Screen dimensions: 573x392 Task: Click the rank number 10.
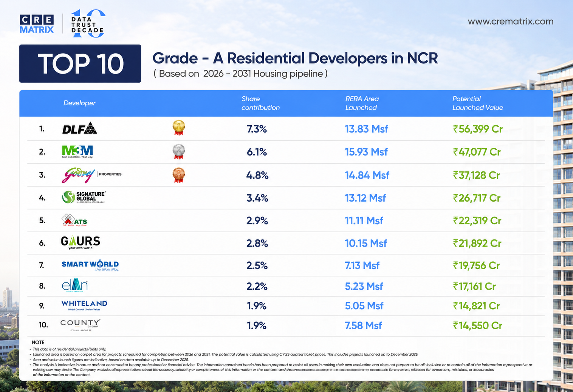click(x=43, y=325)
